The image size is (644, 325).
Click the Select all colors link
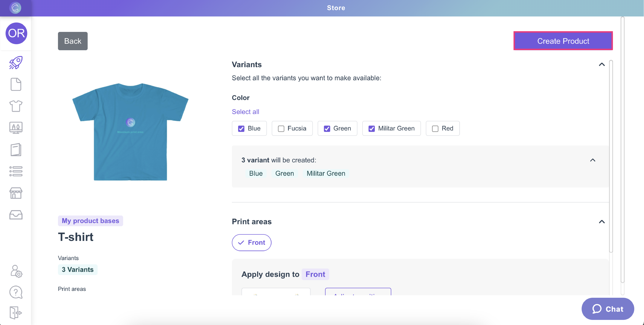[245, 112]
